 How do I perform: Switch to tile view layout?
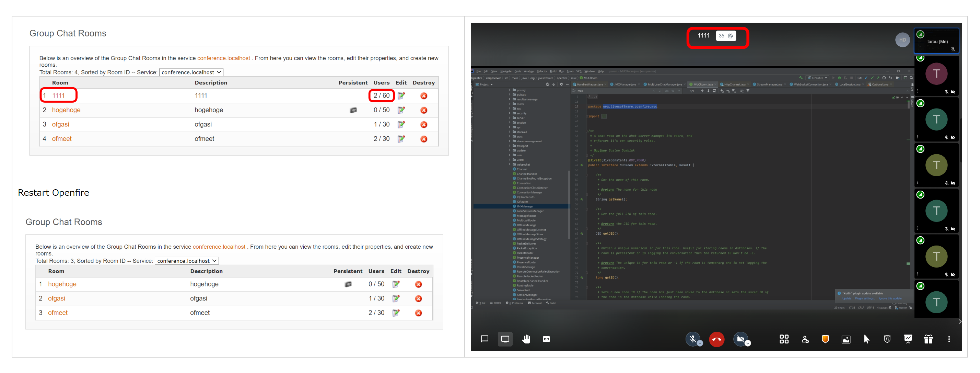point(784,339)
